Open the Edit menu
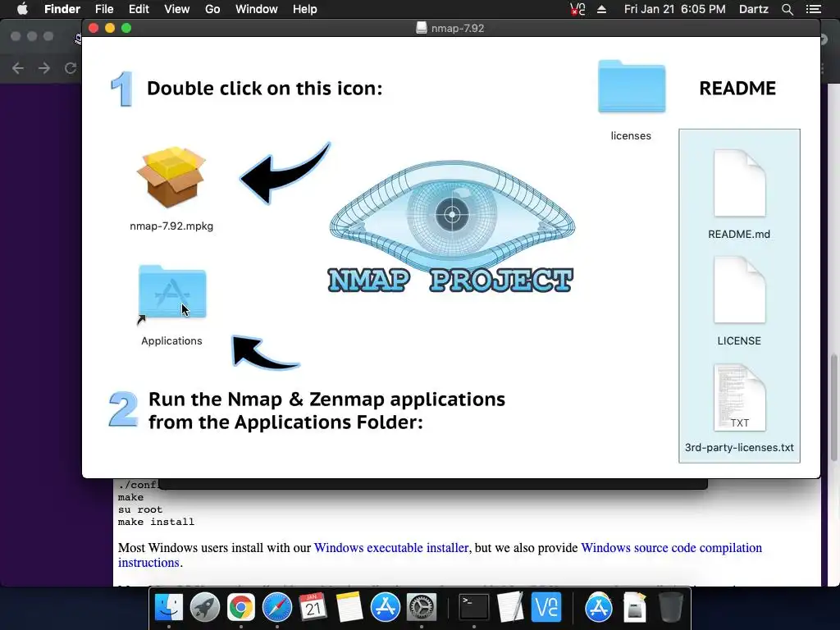Screen dimensions: 840x630 coord(139,9)
